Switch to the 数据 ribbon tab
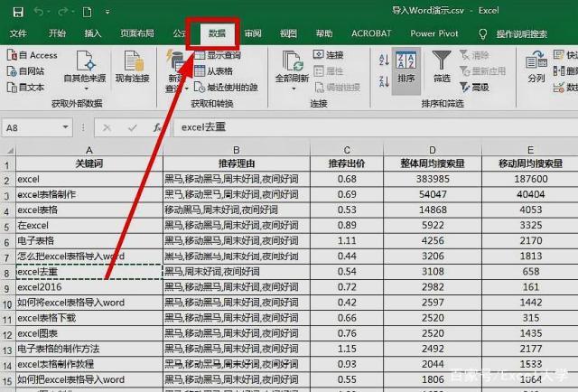Image resolution: width=578 pixels, height=392 pixels. [x=217, y=33]
